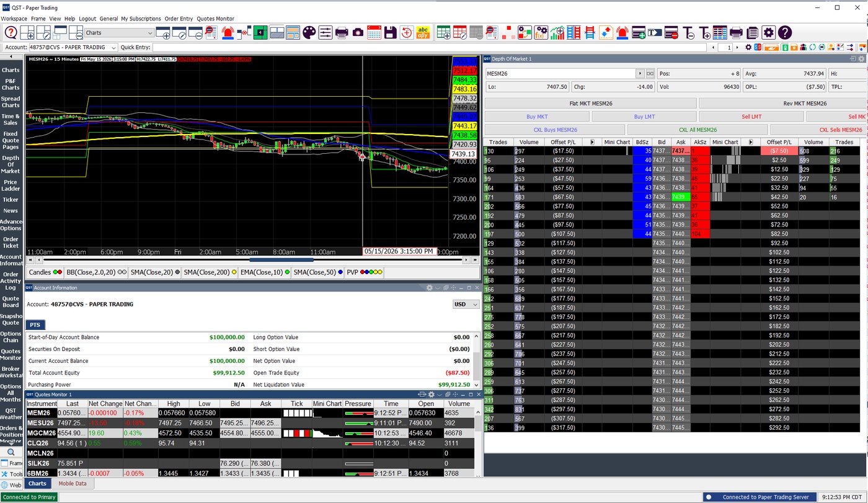868x503 pixels.
Task: Select the PTS tab in Account Information
Action: [x=35, y=324]
